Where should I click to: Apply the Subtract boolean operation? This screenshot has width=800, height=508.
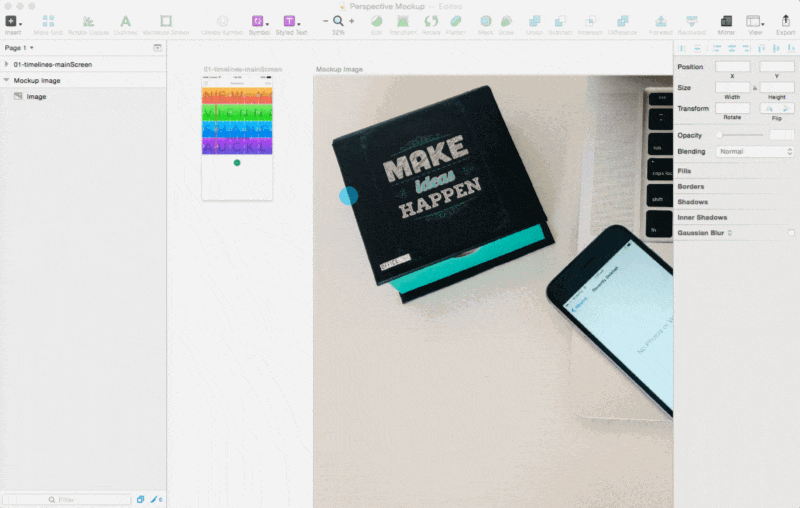[560, 21]
